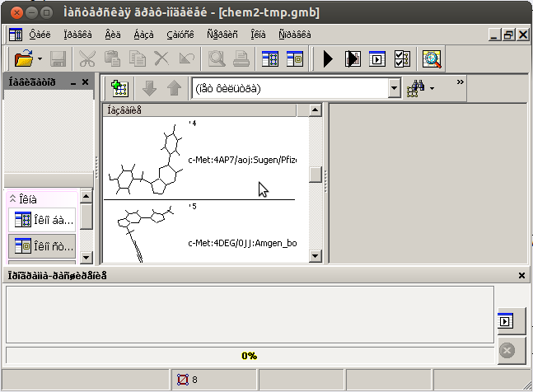The image size is (533, 392).
Task: Expand toolbar overflow chevron »
Action: coord(460,82)
